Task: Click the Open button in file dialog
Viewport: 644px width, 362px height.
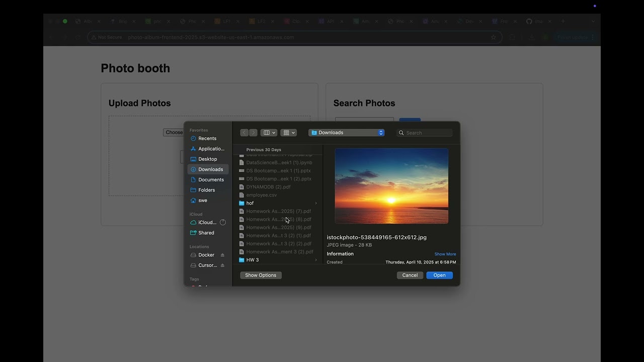Action: point(439,275)
